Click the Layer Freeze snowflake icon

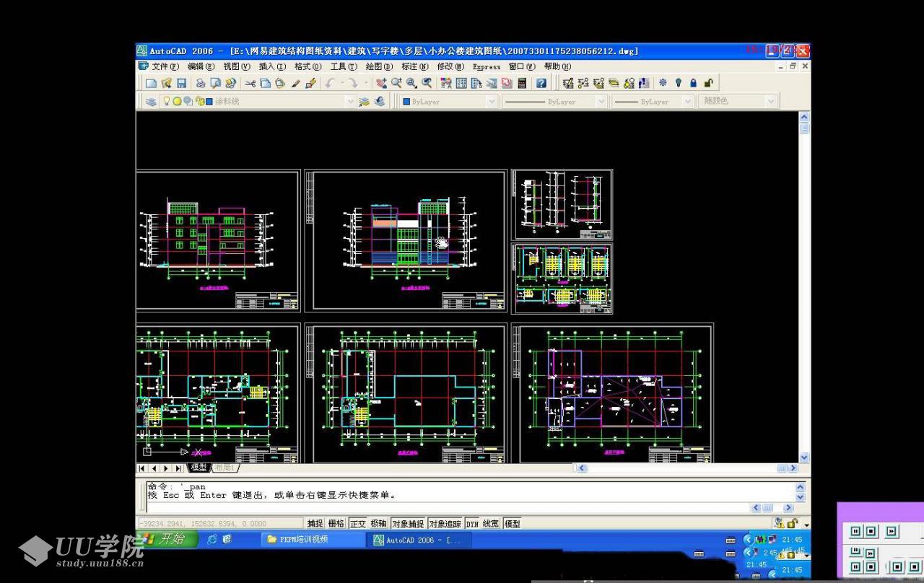click(663, 84)
